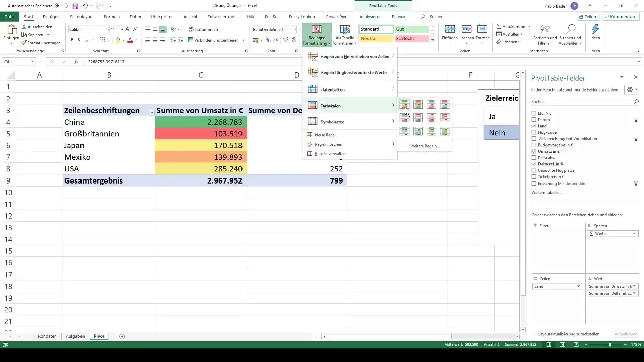Open Als Tabelle formatieren gallery

[345, 35]
